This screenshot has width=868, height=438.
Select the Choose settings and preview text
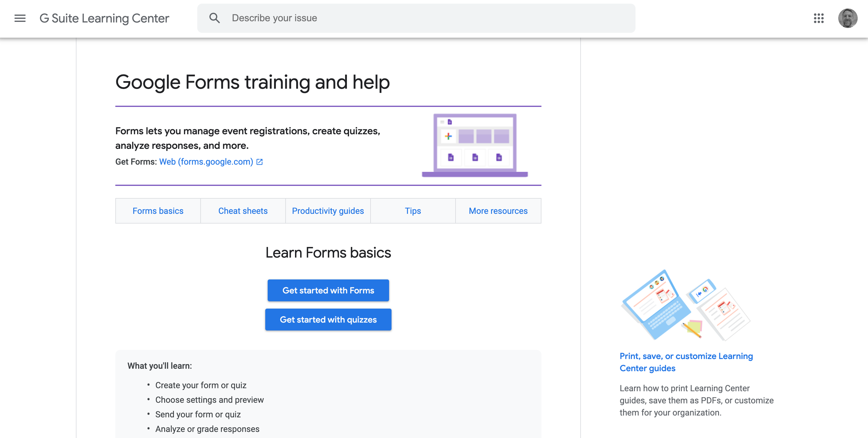(x=210, y=399)
